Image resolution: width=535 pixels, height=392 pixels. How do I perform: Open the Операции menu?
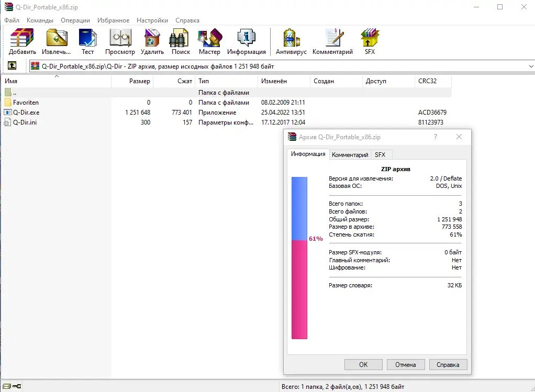pyautogui.click(x=75, y=20)
